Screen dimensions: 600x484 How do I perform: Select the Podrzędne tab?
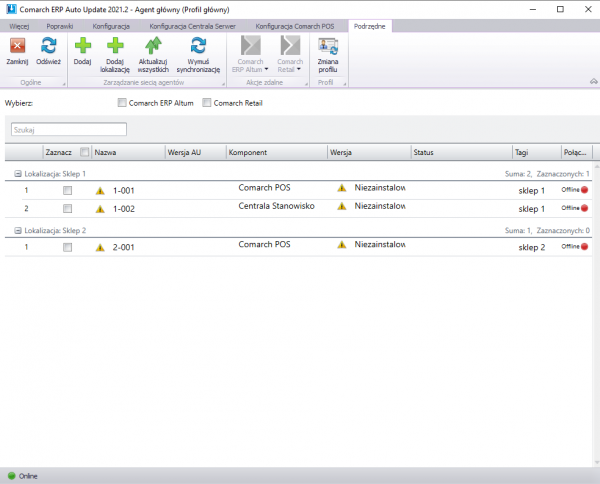point(369,26)
